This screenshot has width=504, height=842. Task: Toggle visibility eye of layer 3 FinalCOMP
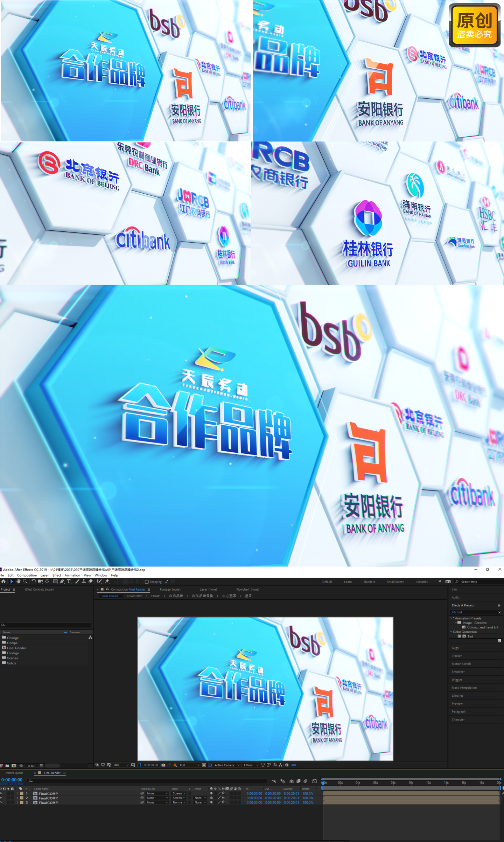point(1,802)
